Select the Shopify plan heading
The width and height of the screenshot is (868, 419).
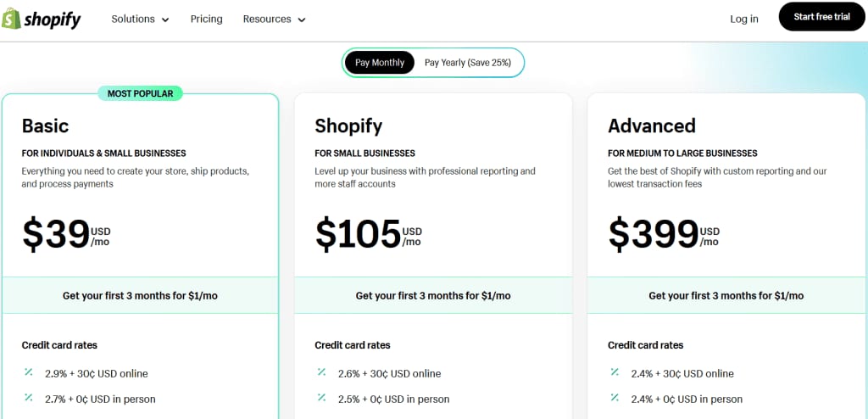tap(348, 126)
